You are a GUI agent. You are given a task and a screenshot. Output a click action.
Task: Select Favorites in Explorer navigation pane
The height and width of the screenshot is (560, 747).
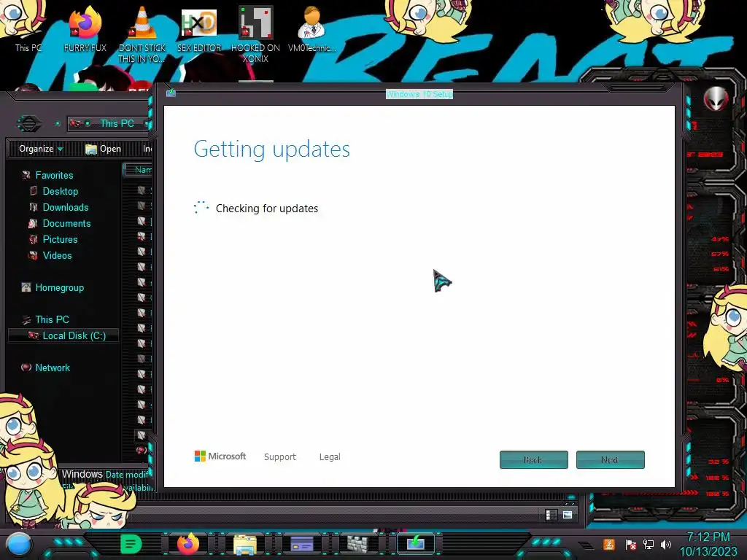[x=47, y=175]
